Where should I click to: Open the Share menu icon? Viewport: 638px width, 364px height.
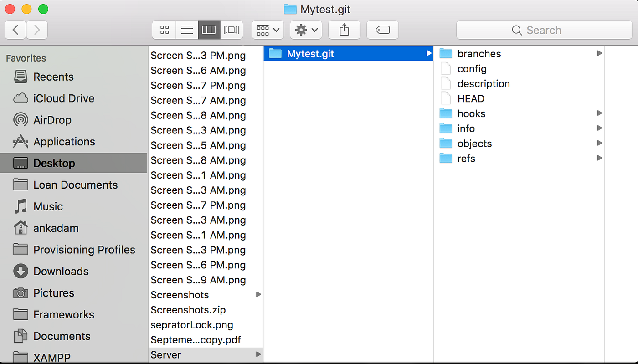click(x=344, y=30)
